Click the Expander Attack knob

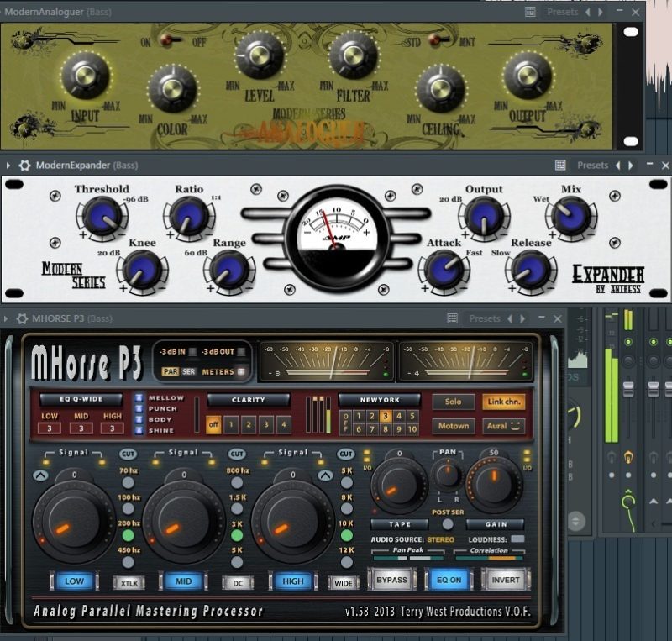pos(444,271)
